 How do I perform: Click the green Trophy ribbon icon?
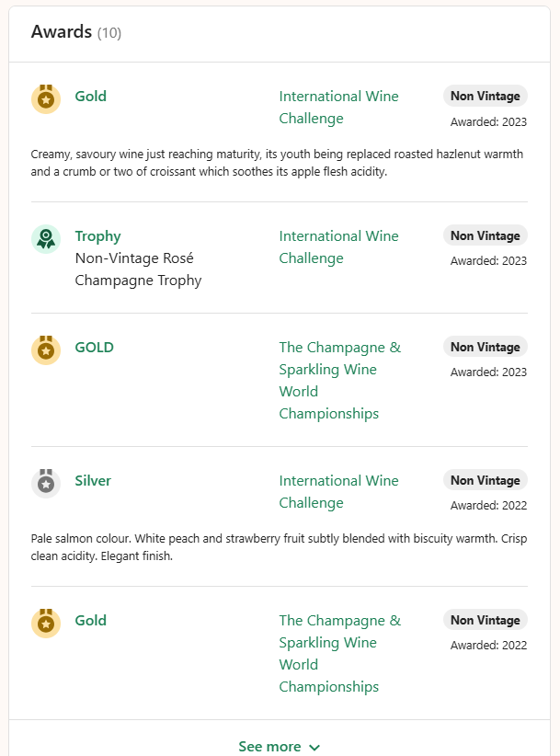tap(46, 239)
